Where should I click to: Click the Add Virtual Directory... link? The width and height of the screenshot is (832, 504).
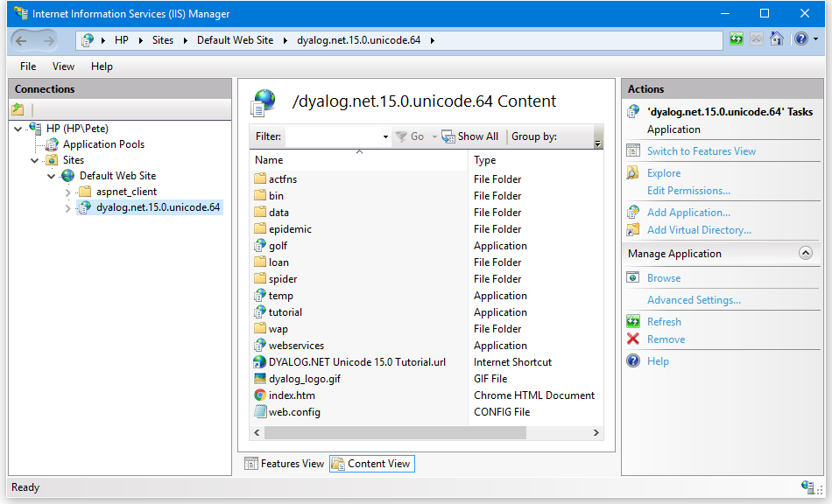click(x=699, y=230)
